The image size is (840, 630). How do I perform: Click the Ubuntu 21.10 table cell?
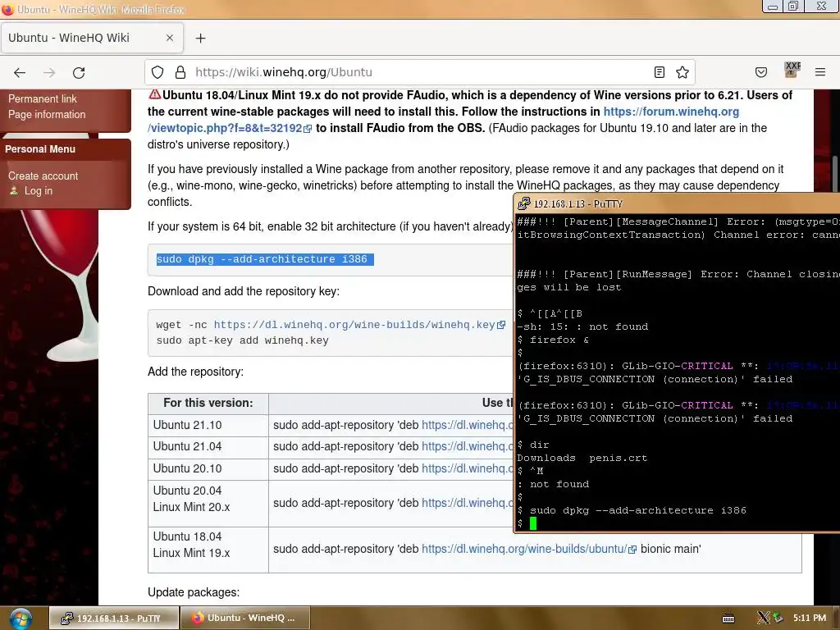click(x=208, y=425)
